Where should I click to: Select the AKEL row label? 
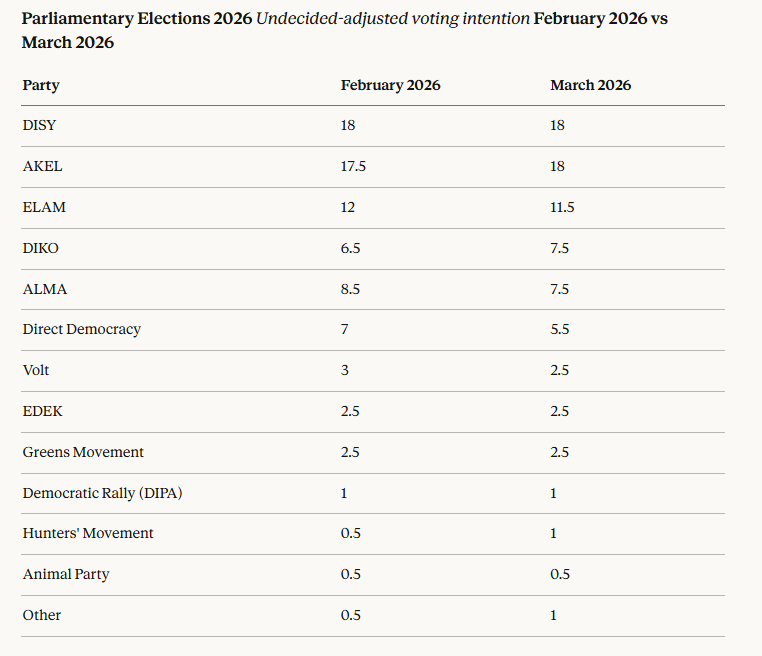[x=42, y=167]
